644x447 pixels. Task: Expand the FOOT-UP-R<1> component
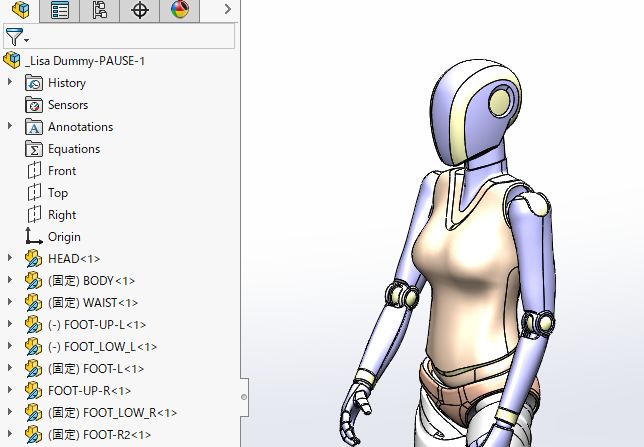(x=10, y=389)
